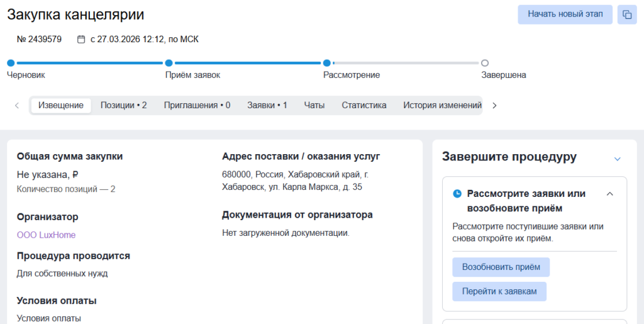The image size is (644, 324).
Task: Go to the Заявки • 1 tab
Action: 267,105
